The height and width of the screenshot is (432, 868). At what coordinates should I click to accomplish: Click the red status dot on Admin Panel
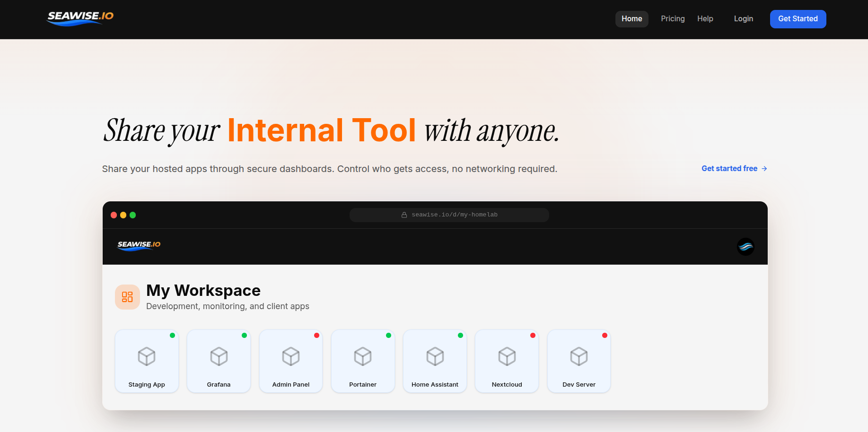point(317,336)
